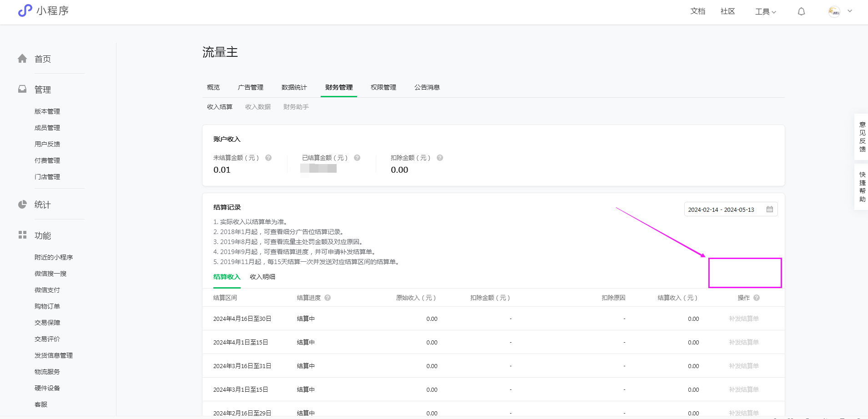Open 微信搜一搜 in sidebar
The image size is (868, 419).
[x=50, y=274]
